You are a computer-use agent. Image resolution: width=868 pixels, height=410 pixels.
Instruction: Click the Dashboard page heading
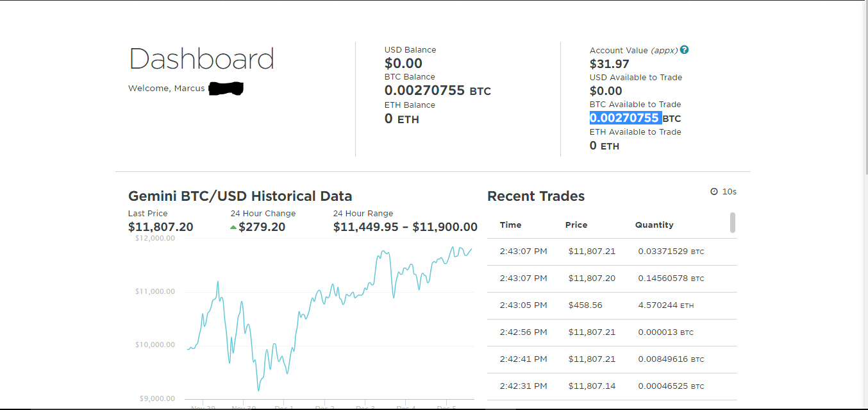pos(201,59)
